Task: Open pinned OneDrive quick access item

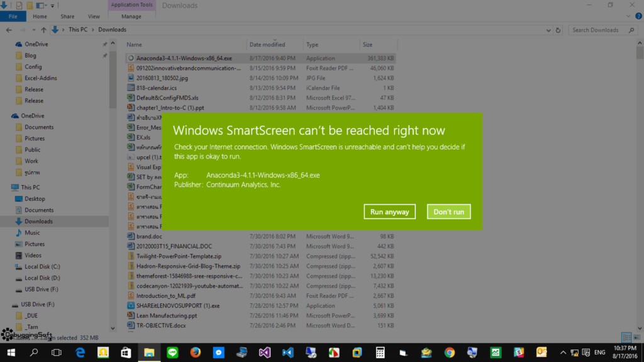Action: tap(36, 44)
